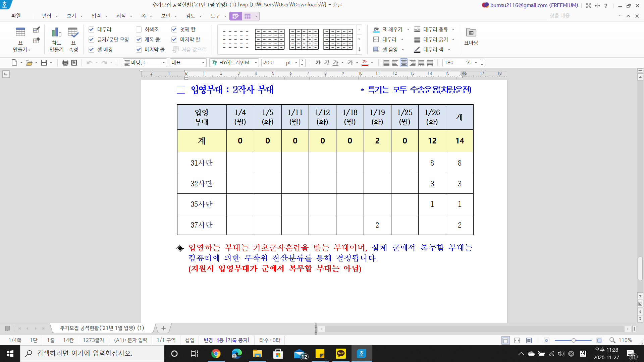Click the bumsu2116@gmail.com account link

point(534,5)
